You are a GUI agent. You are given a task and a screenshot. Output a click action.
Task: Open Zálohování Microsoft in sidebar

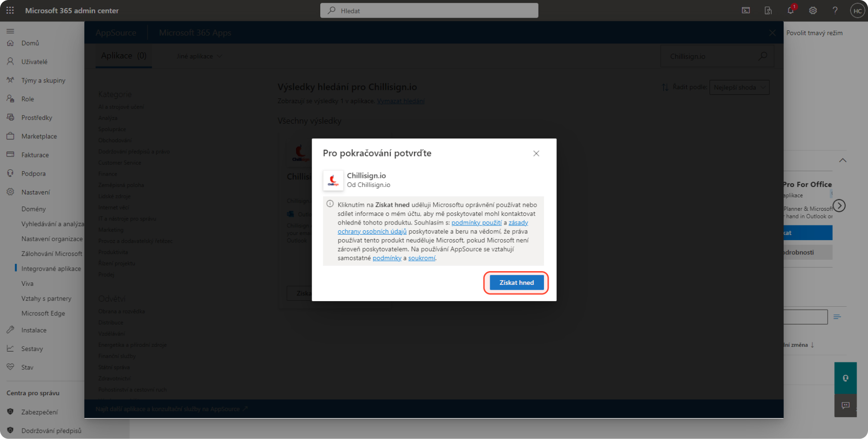(52, 254)
